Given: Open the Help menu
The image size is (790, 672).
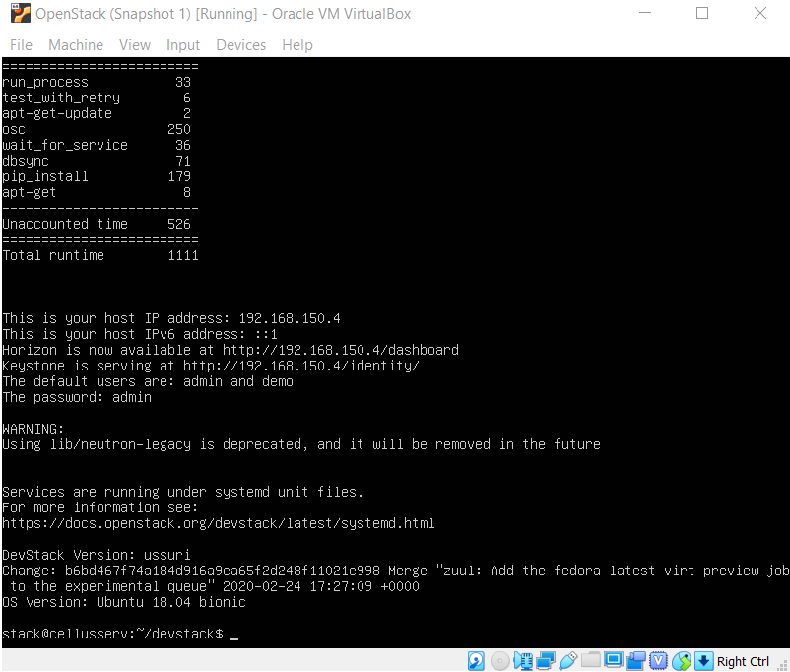Looking at the screenshot, I should click(x=297, y=45).
